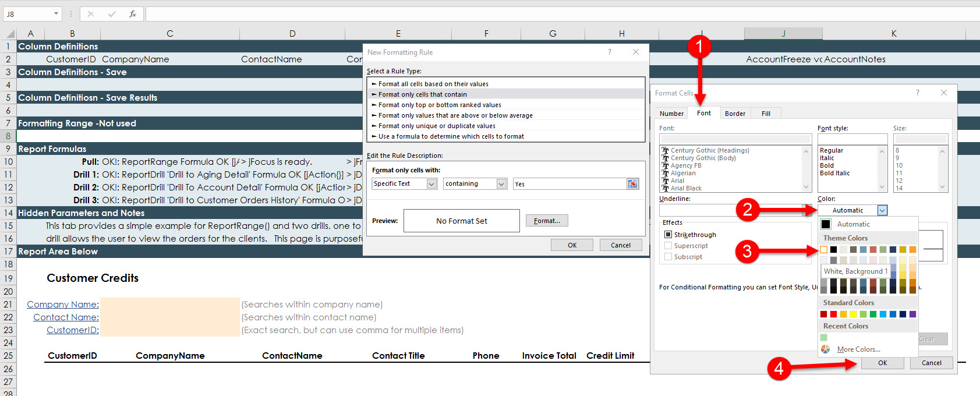Select the Font tab in Format Cells

(703, 113)
